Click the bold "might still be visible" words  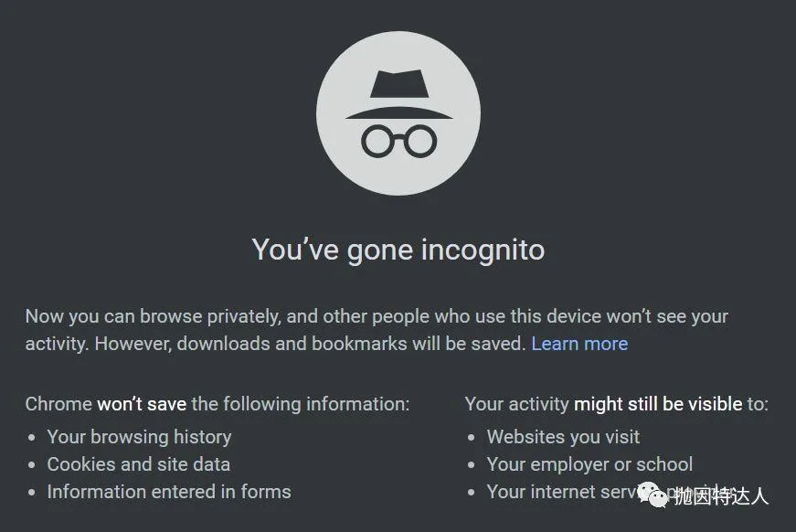point(658,404)
